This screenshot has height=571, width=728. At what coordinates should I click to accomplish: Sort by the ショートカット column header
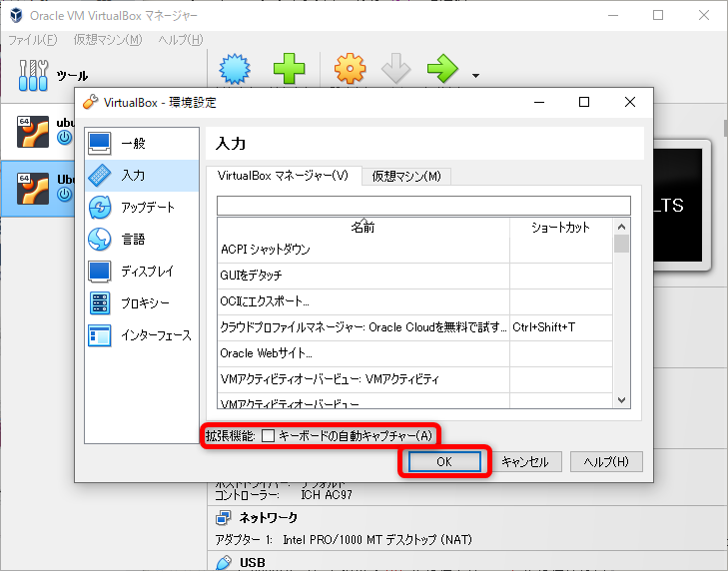[x=561, y=228]
